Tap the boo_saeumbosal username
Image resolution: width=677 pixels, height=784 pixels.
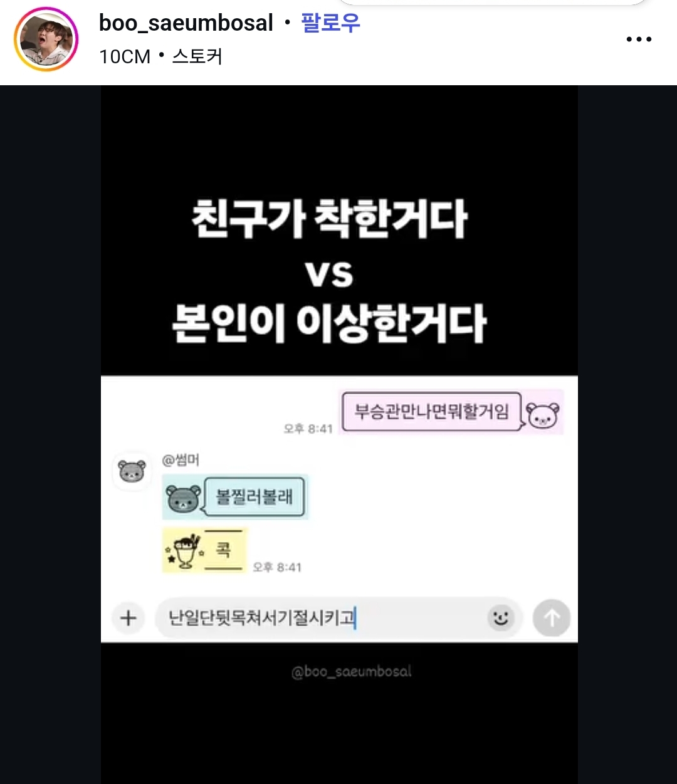coord(186,23)
